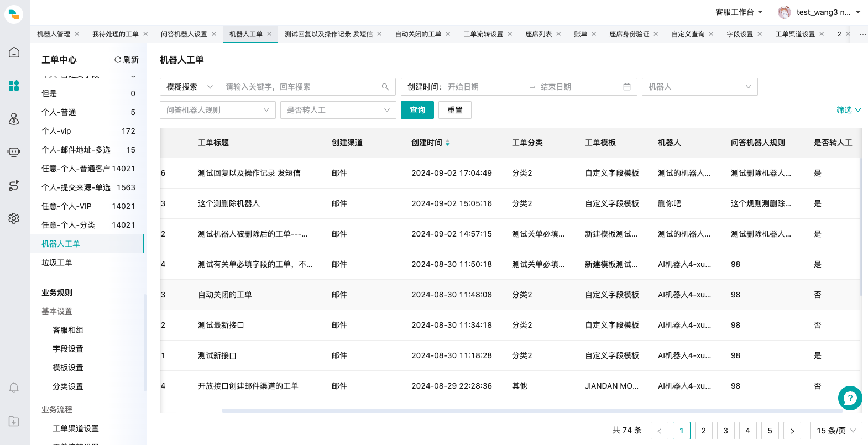Open the robot icon in left sidebar
This screenshot has height=445, width=868.
[14, 152]
